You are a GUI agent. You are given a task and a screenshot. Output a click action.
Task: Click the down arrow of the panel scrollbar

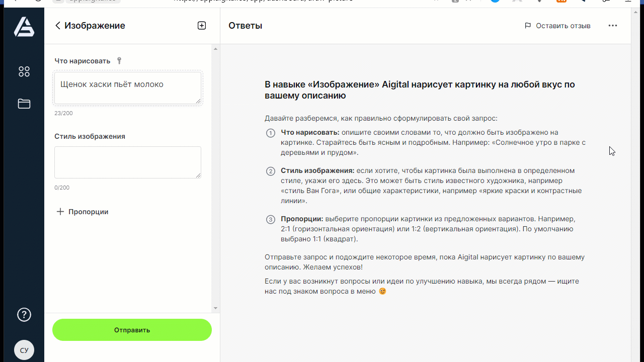click(215, 307)
